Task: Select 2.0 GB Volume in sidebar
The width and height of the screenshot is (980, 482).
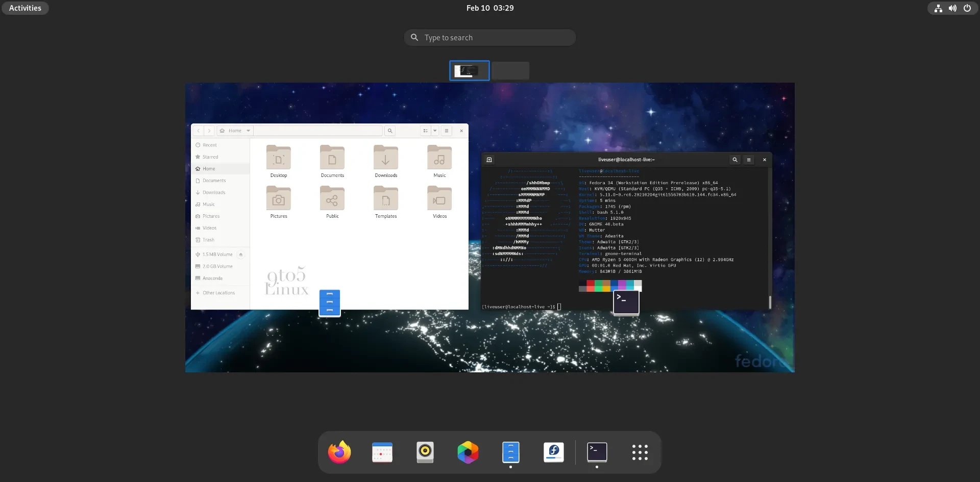Action: point(220,266)
